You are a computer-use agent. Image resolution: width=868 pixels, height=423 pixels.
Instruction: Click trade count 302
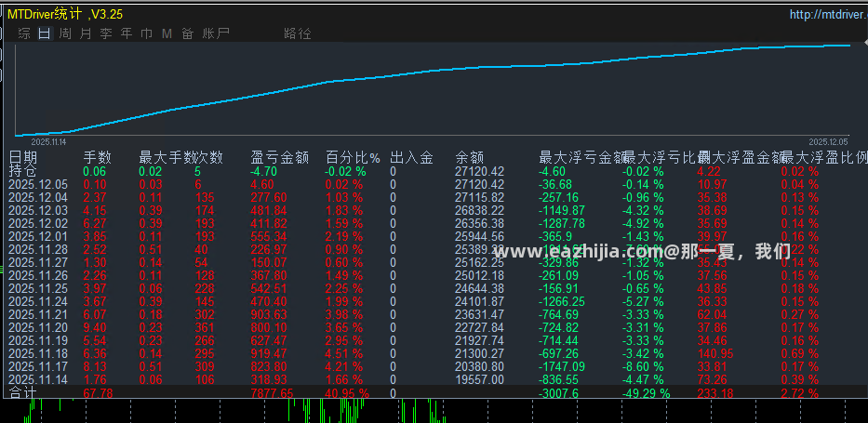205,314
